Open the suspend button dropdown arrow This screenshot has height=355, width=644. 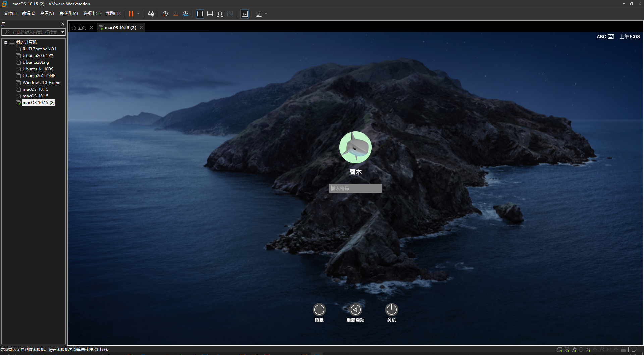(138, 14)
